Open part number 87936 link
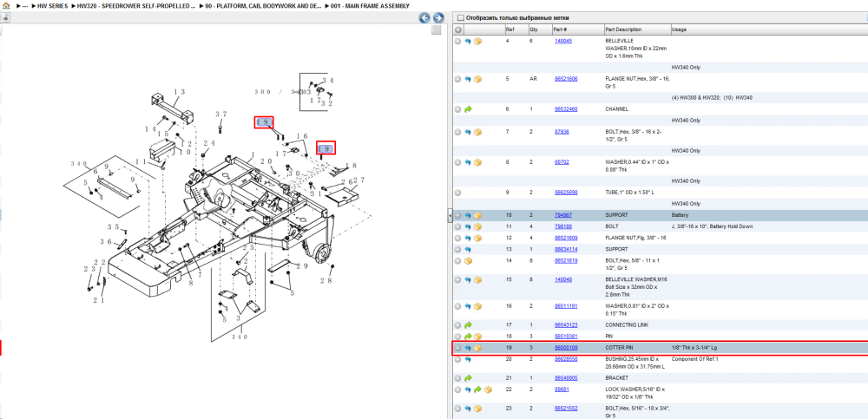The width and height of the screenshot is (868, 419). [x=562, y=132]
